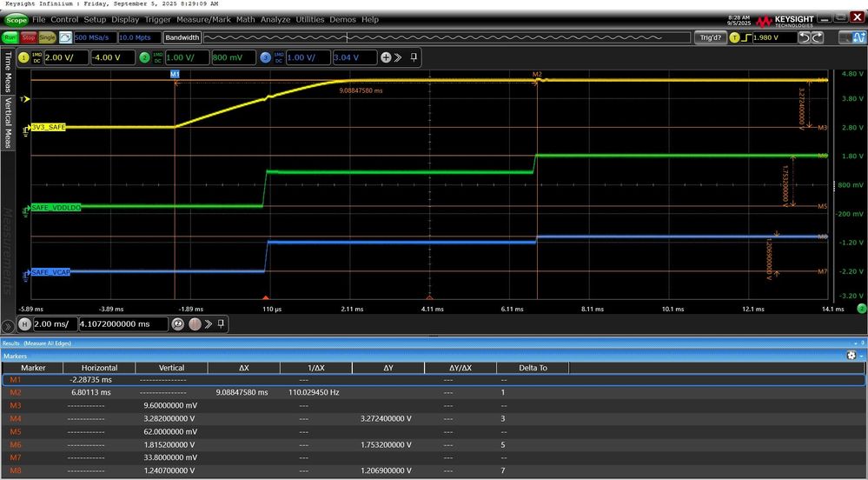Open the File menu
The image size is (868, 480).
pyautogui.click(x=39, y=19)
